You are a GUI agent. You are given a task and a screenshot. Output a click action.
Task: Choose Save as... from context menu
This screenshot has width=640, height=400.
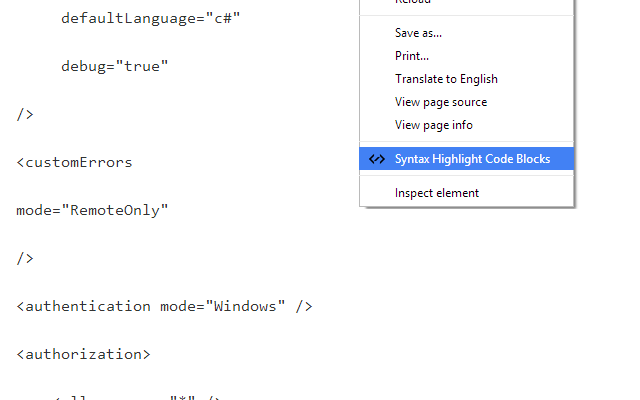click(418, 33)
